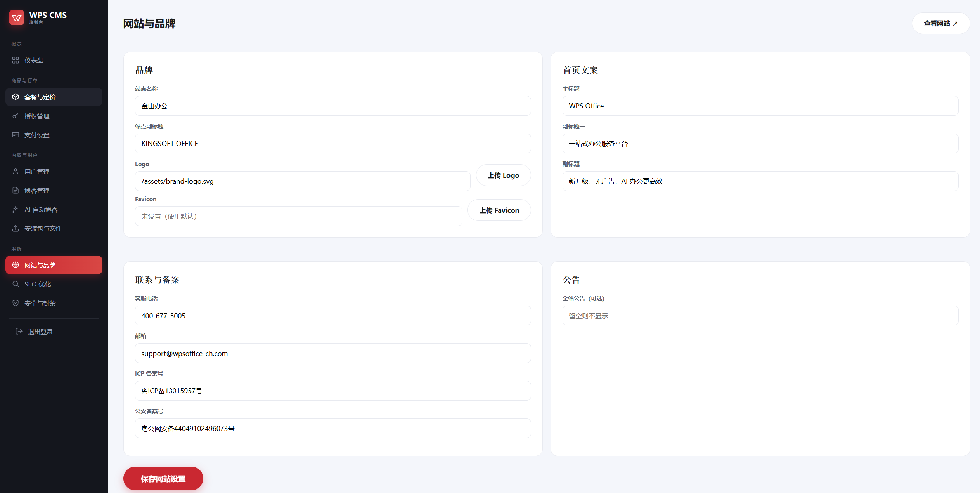Navigate to 用户管理
Image resolution: width=980 pixels, height=493 pixels.
tap(54, 171)
